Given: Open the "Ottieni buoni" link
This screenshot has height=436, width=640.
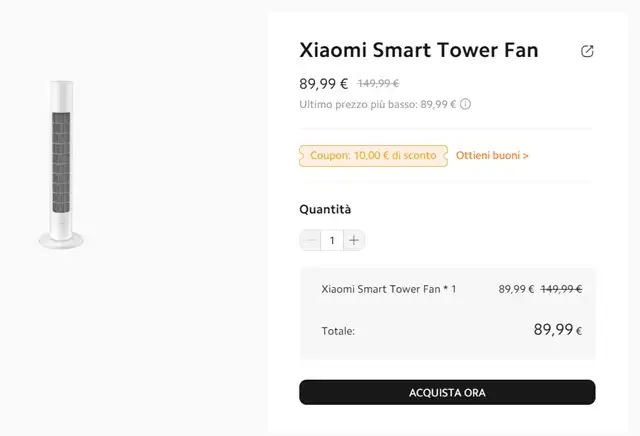Looking at the screenshot, I should pyautogui.click(x=492, y=156).
